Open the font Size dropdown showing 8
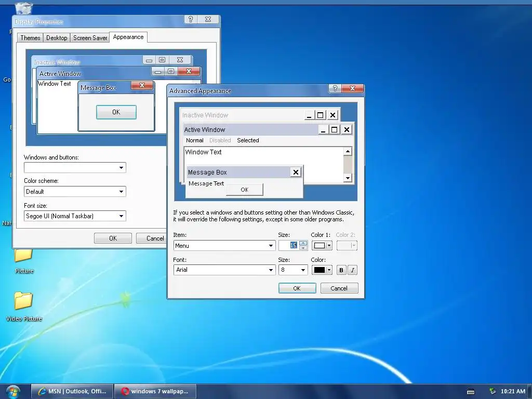Image resolution: width=532 pixels, height=399 pixels. [x=293, y=270]
